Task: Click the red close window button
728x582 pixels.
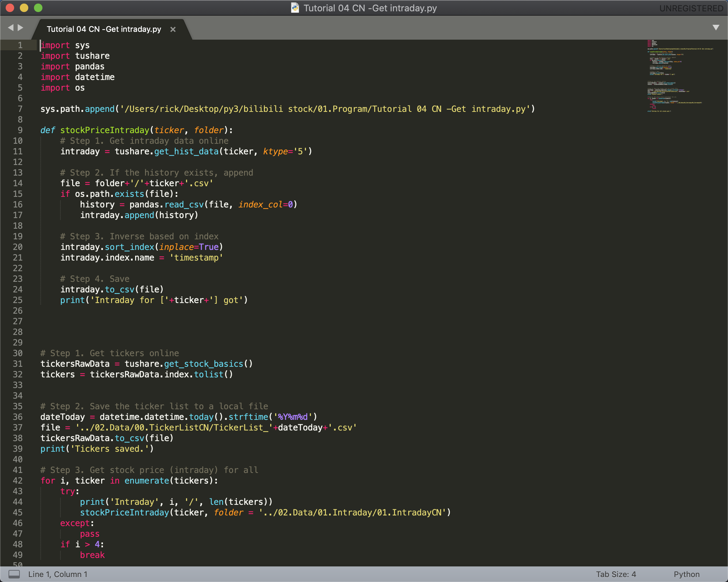Action: click(x=10, y=8)
